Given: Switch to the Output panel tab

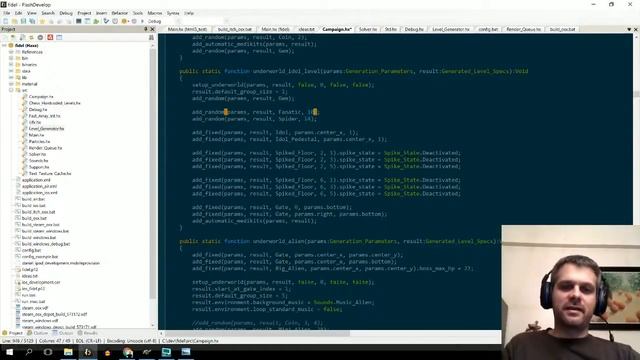Looking at the screenshot, I should [x=62, y=333].
